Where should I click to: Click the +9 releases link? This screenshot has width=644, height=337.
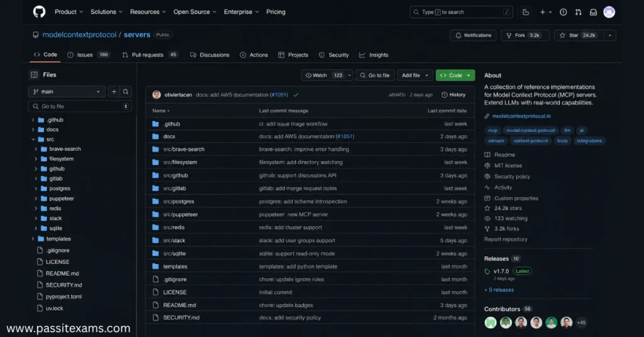point(499,290)
